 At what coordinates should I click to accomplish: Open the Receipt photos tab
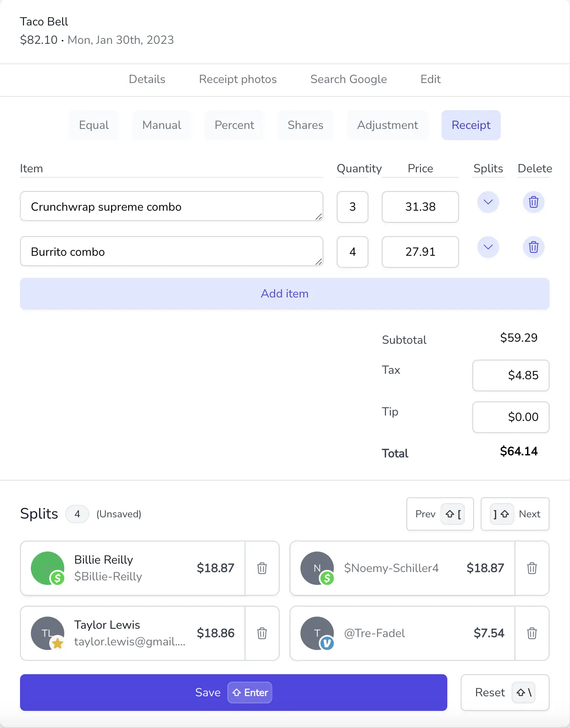(238, 79)
